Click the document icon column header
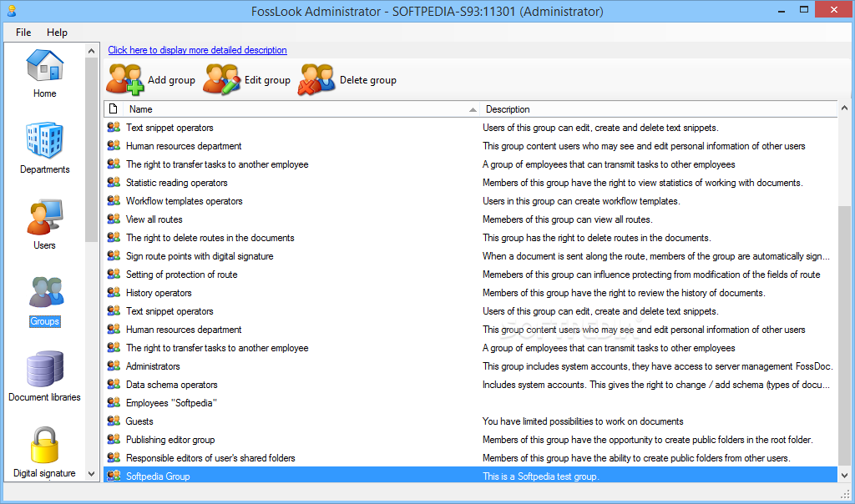The width and height of the screenshot is (855, 504). click(x=114, y=109)
